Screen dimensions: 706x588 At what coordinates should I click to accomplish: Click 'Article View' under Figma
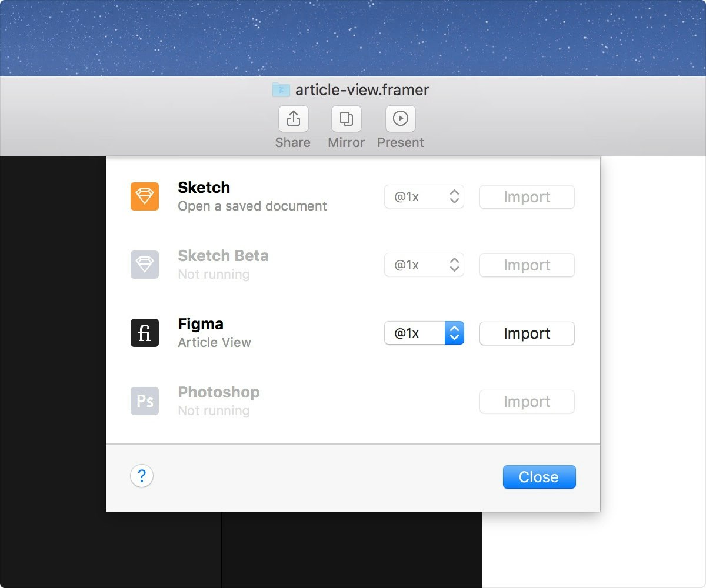[x=215, y=342]
